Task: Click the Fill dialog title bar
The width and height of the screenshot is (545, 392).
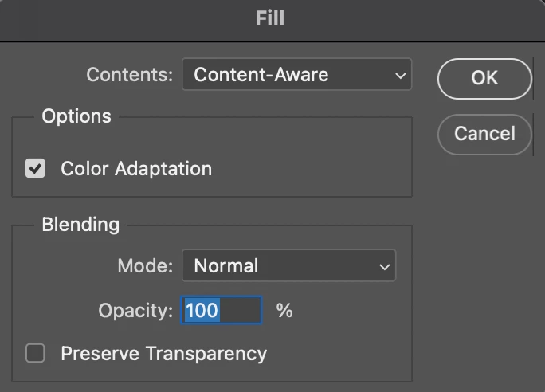Action: coord(271,18)
